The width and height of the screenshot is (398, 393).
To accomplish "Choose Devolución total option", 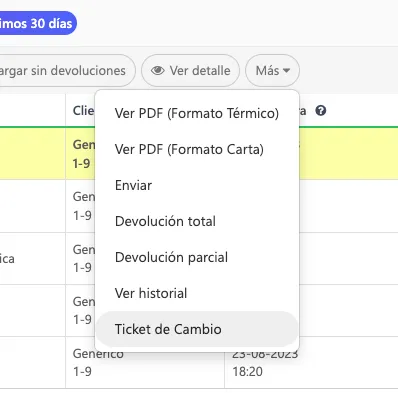I will coord(197,221).
